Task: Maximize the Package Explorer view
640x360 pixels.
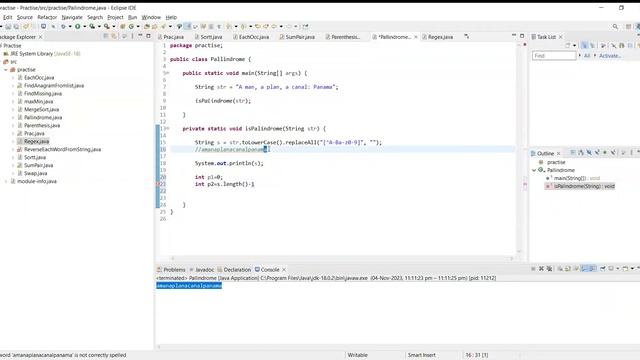Action: tap(148, 36)
